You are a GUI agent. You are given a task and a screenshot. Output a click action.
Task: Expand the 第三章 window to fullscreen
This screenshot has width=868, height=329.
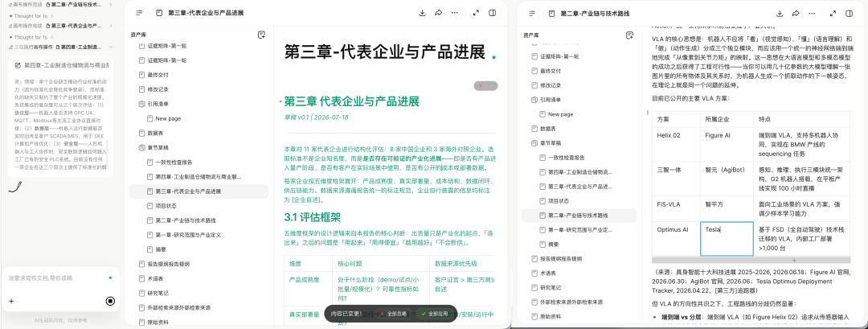click(x=476, y=13)
